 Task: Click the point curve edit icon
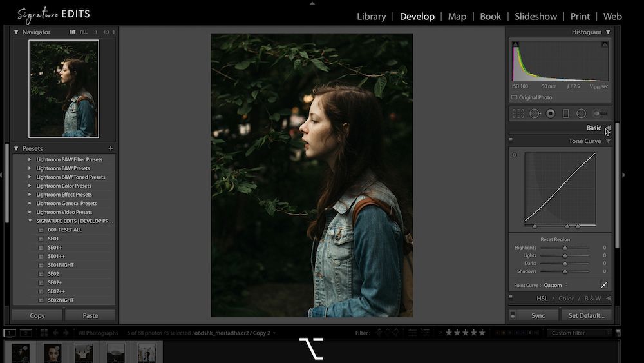604,285
